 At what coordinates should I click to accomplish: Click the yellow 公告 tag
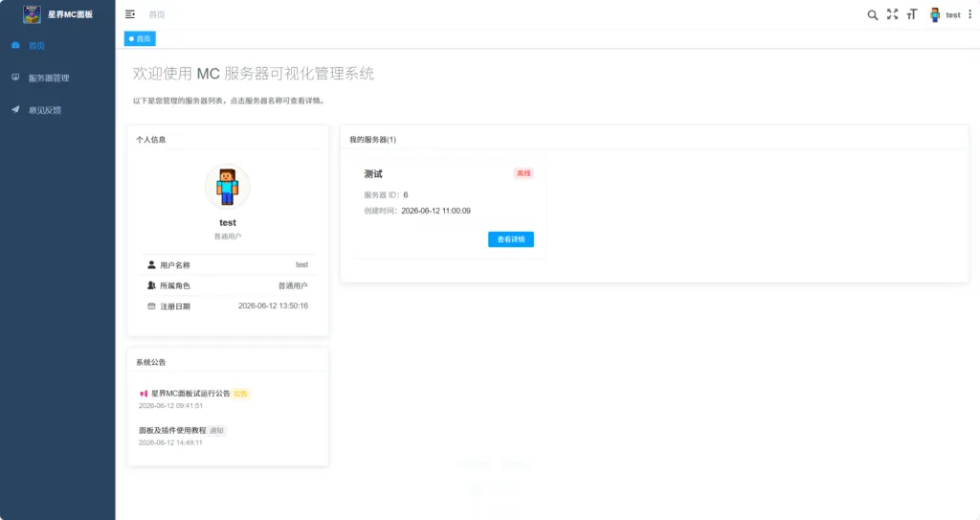tap(240, 394)
